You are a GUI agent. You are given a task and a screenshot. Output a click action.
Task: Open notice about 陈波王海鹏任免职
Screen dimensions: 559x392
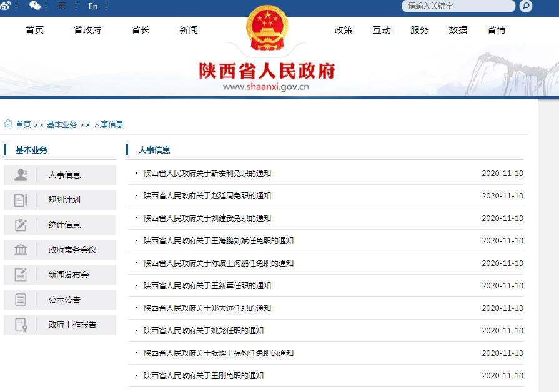coord(219,263)
